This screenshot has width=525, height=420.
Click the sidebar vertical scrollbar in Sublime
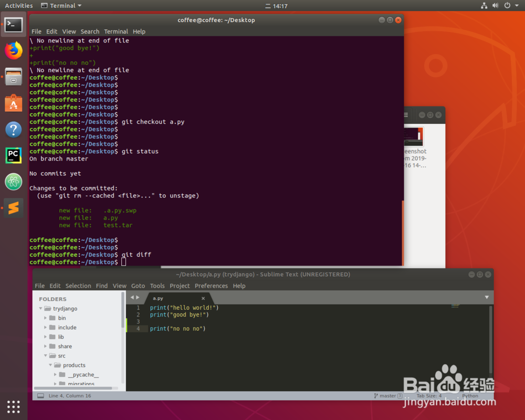122,310
